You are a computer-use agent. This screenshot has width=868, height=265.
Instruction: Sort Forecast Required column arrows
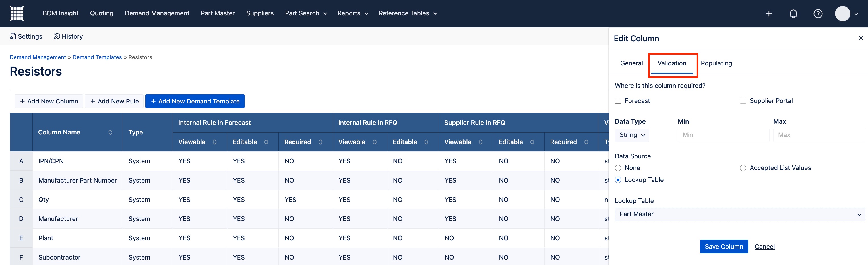pyautogui.click(x=321, y=142)
